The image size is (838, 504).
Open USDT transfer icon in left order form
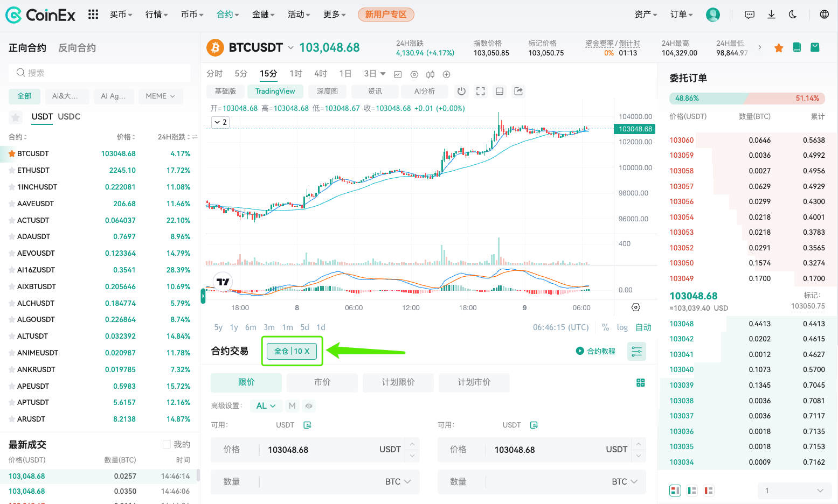tap(308, 425)
